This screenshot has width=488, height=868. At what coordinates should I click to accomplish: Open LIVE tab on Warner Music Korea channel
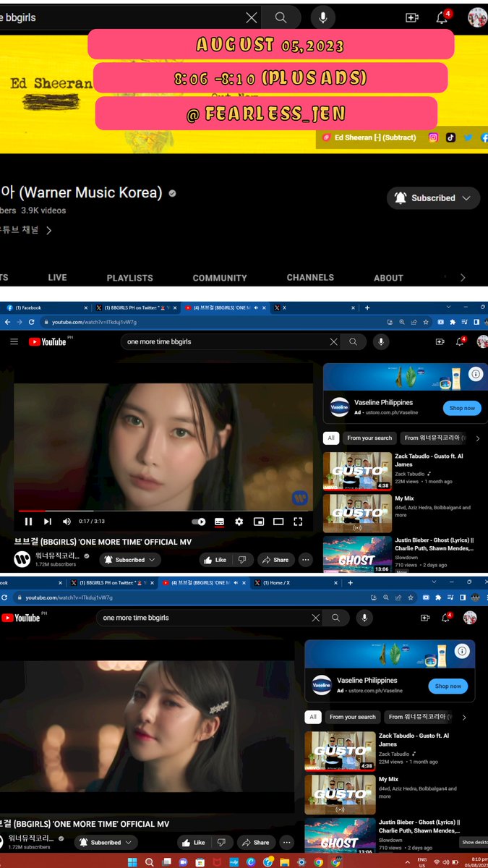[57, 278]
